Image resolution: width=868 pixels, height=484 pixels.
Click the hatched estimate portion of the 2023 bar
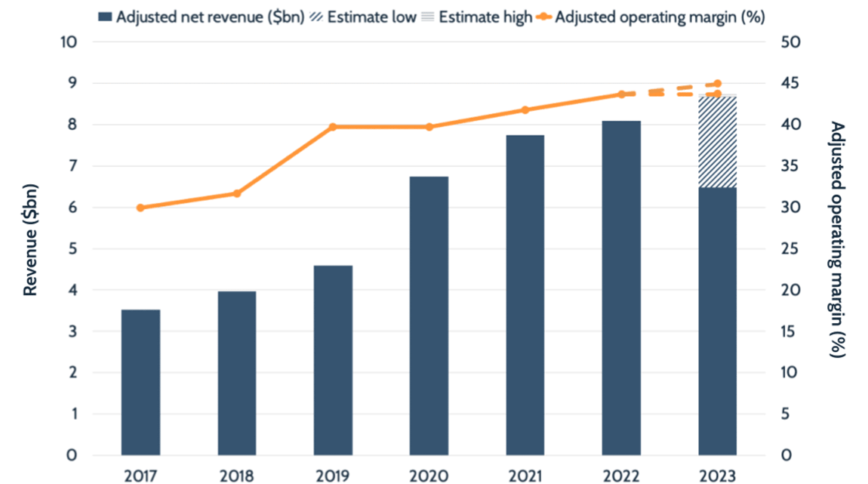(717, 142)
